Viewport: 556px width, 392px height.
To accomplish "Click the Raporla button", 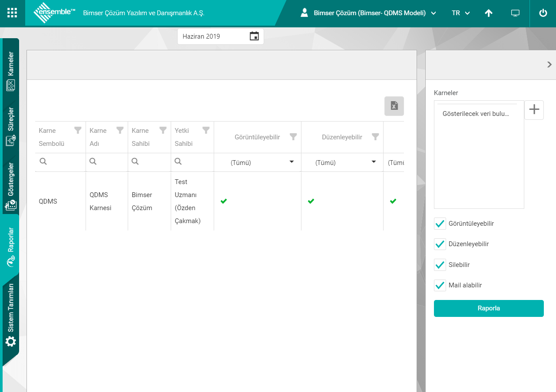I will 489,308.
